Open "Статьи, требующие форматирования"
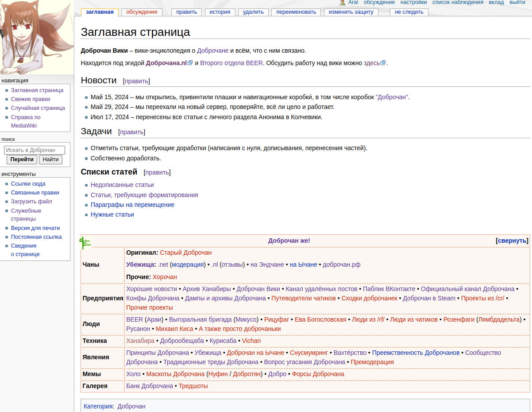The width and height of the screenshot is (532, 412). [x=144, y=195]
